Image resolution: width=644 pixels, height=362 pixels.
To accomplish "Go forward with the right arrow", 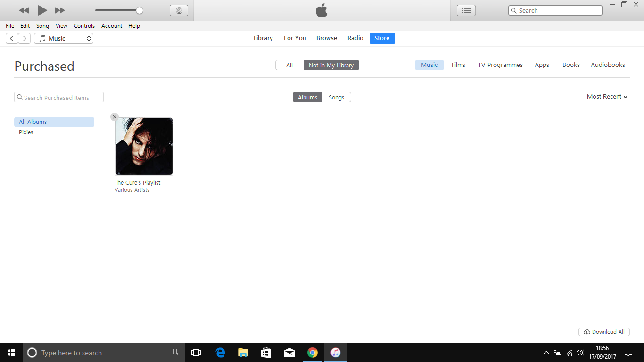I will click(25, 39).
